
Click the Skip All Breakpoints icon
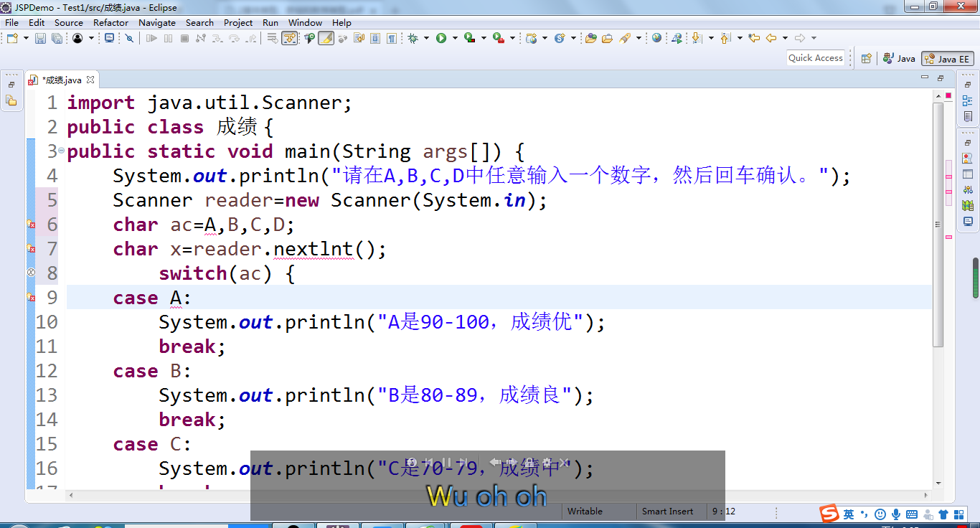(x=129, y=38)
